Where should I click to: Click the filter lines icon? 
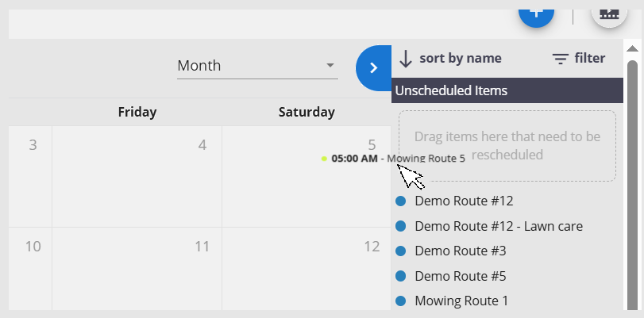(560, 59)
